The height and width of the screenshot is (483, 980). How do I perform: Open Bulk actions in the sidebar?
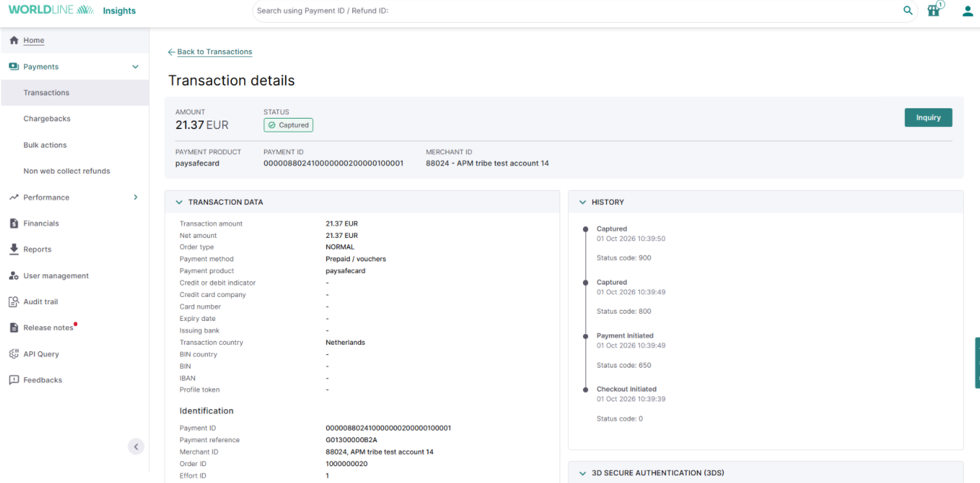tap(45, 145)
